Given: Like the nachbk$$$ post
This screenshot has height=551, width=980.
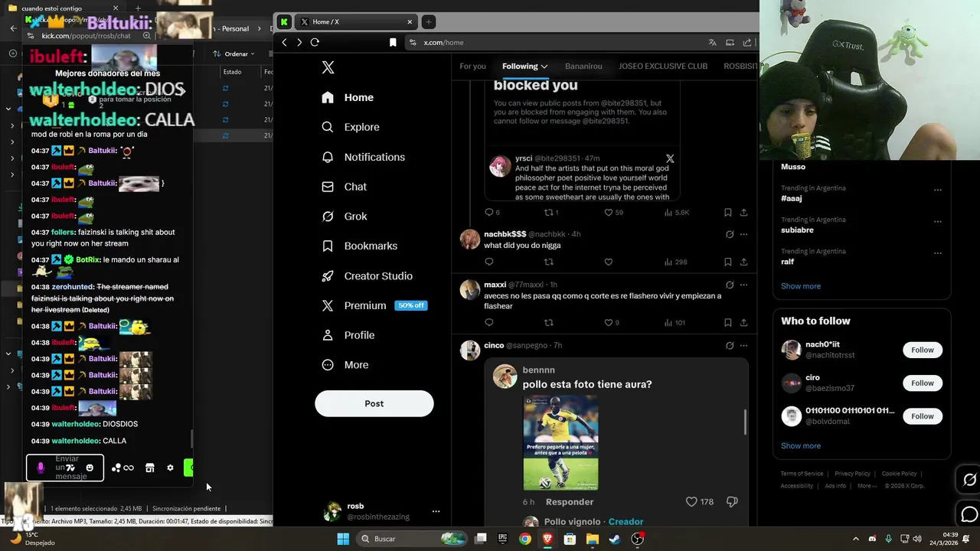Looking at the screenshot, I should [x=609, y=262].
